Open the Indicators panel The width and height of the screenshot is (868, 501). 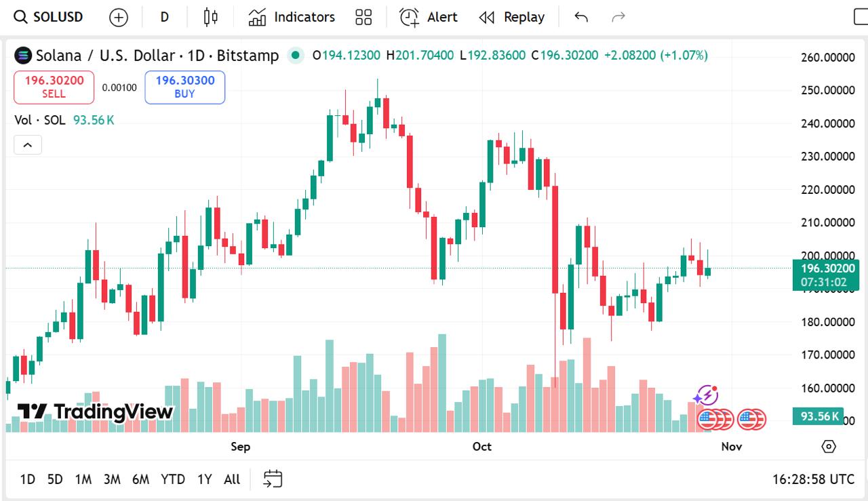290,17
